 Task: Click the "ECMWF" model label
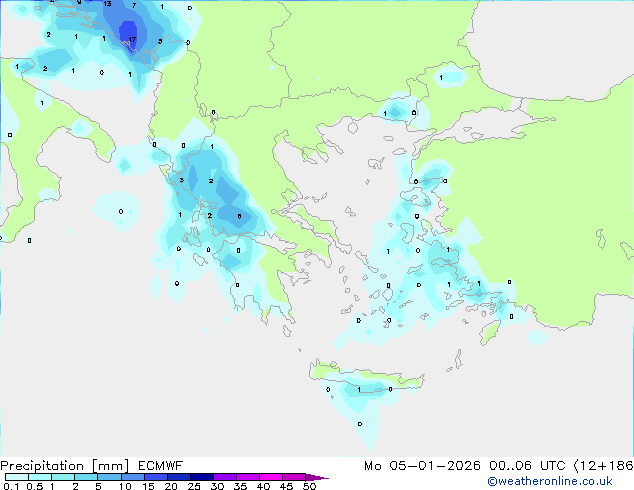click(161, 466)
